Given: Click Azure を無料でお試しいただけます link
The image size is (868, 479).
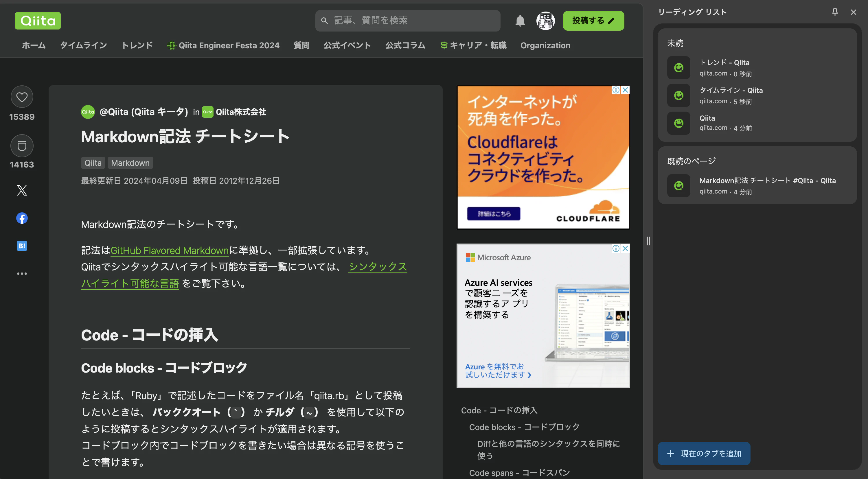Looking at the screenshot, I should click(498, 371).
